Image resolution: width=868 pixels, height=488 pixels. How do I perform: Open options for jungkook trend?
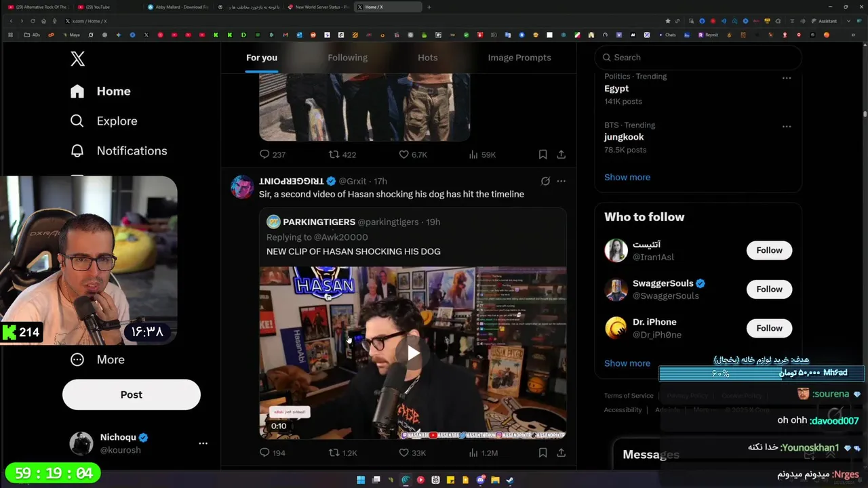click(787, 127)
